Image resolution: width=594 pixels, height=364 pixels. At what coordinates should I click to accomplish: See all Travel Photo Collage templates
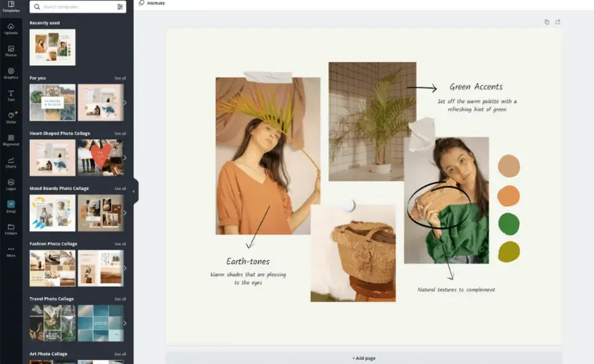(120, 299)
